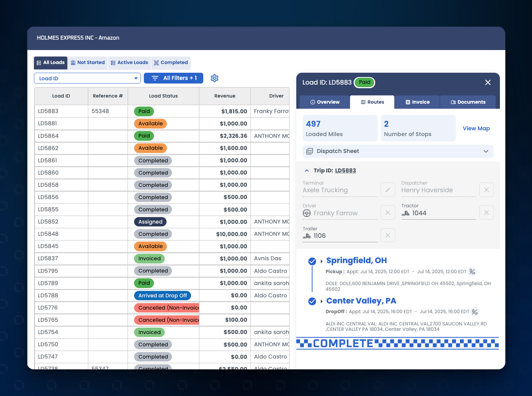
Task: Select load LD5881 in the table
Action: coord(48,123)
